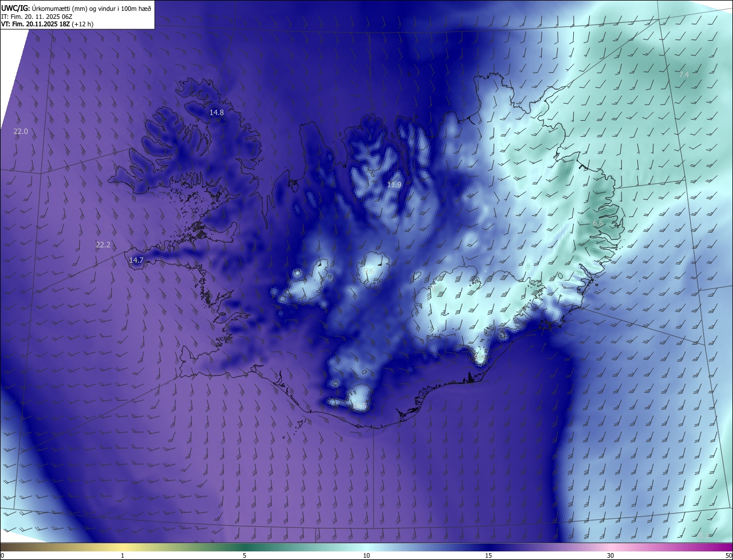Click the 14.7 value label
The width and height of the screenshot is (733, 560).
point(136,261)
